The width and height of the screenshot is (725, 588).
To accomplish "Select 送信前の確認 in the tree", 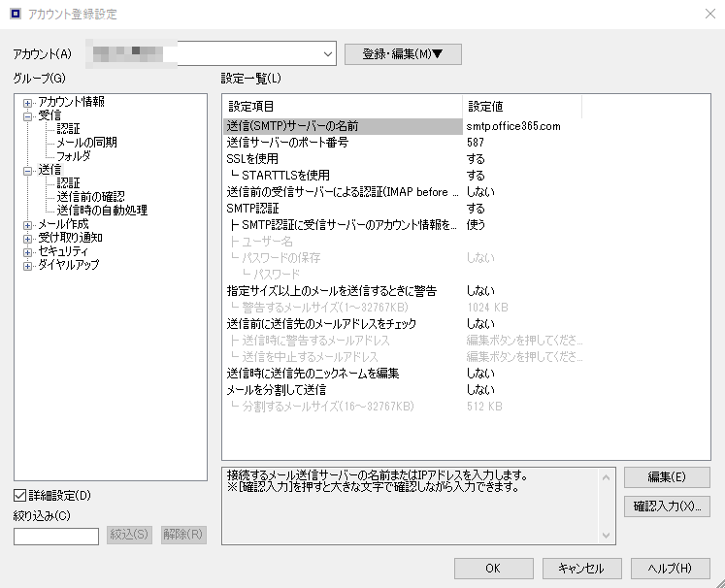I will [x=90, y=197].
